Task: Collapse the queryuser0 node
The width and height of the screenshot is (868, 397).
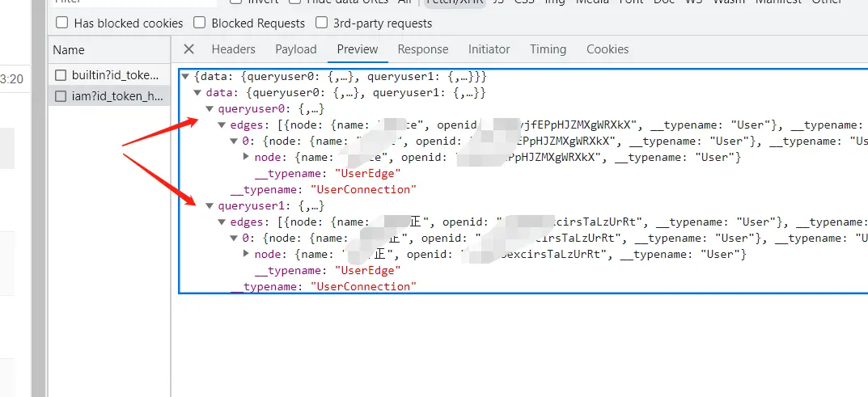Action: click(210, 109)
